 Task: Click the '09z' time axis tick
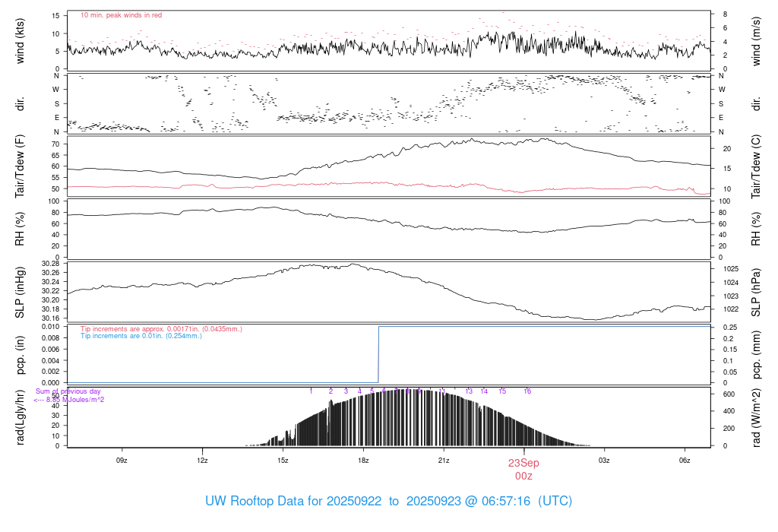click(122, 461)
